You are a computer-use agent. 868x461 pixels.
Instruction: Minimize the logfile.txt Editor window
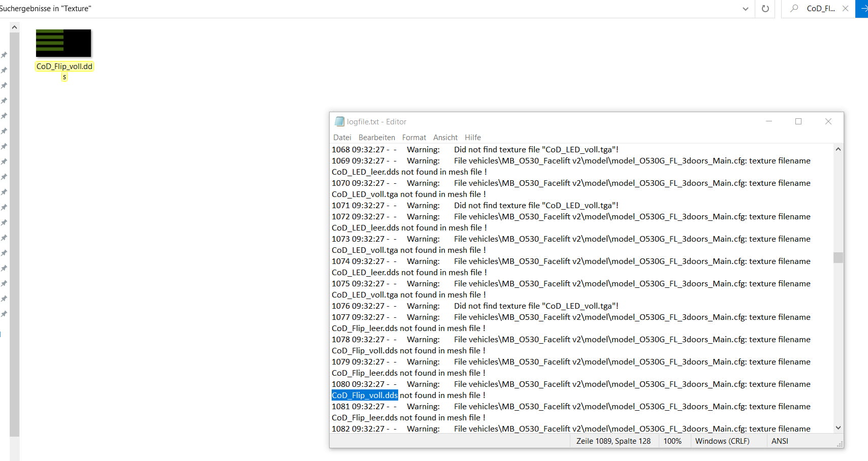coord(769,122)
